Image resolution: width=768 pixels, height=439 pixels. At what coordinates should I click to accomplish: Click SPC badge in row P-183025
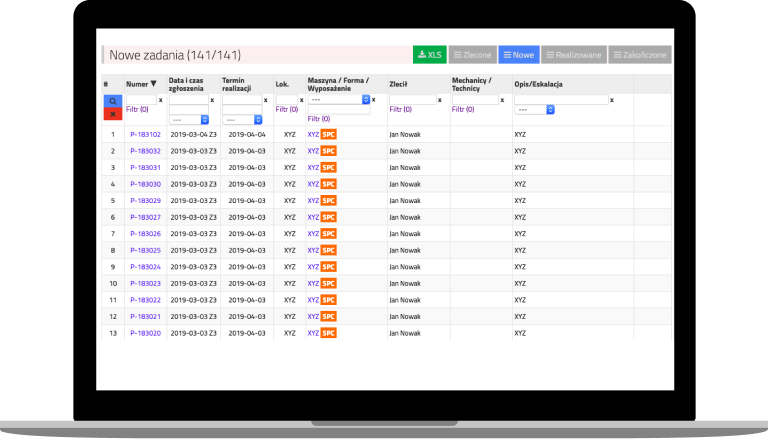tap(329, 250)
